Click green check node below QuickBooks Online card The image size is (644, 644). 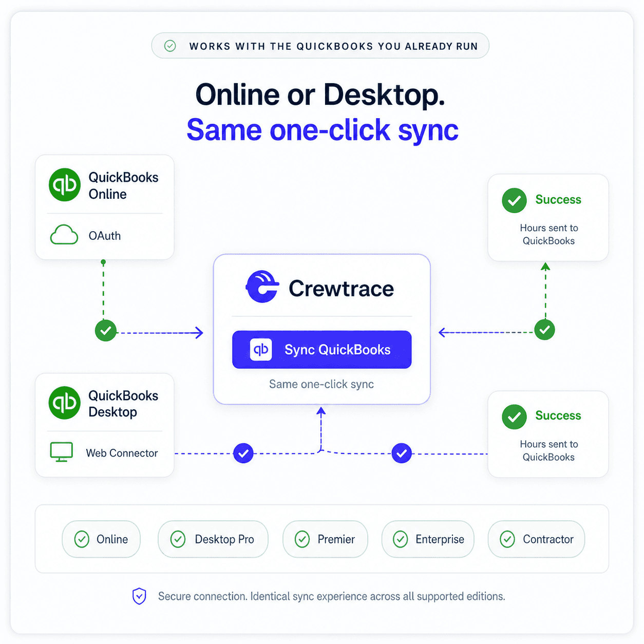106,331
